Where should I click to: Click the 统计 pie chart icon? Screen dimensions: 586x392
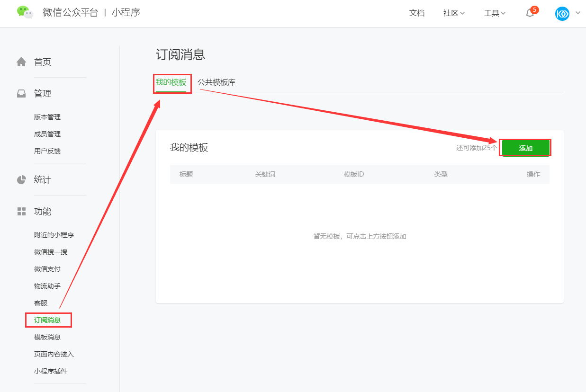21,180
